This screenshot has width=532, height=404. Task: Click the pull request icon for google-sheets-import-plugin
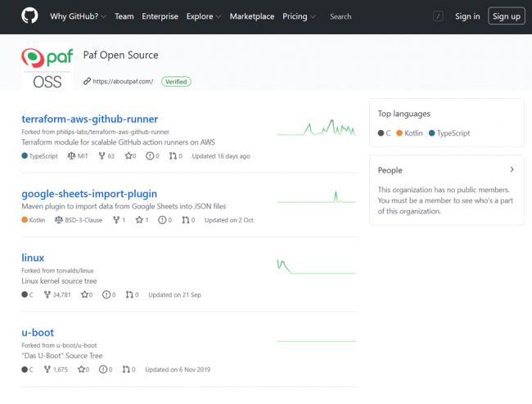point(185,220)
